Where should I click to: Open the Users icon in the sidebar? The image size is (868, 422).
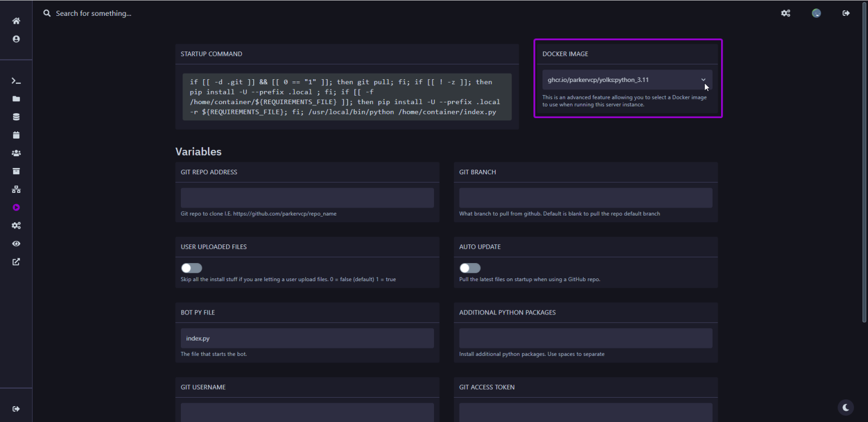(x=16, y=153)
